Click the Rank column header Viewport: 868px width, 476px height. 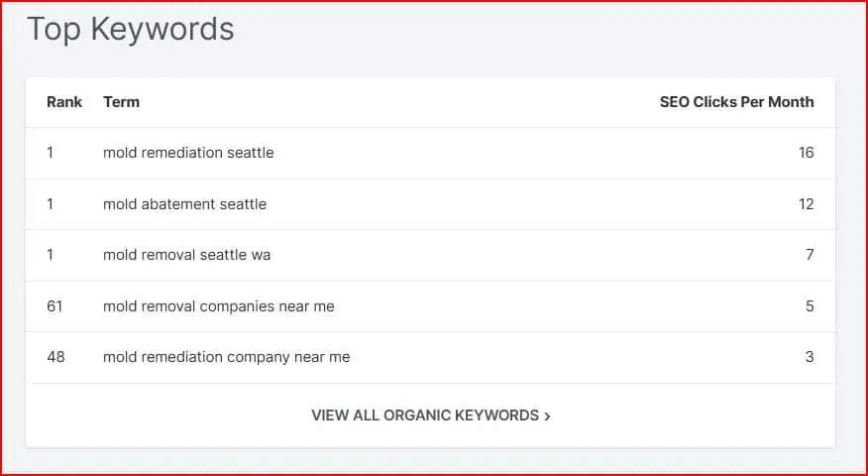coord(64,102)
